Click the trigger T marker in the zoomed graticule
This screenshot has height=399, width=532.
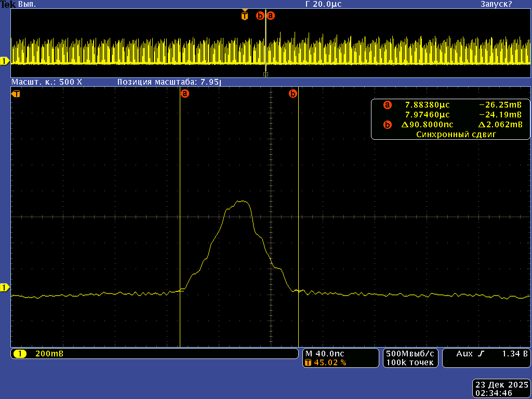(x=16, y=94)
